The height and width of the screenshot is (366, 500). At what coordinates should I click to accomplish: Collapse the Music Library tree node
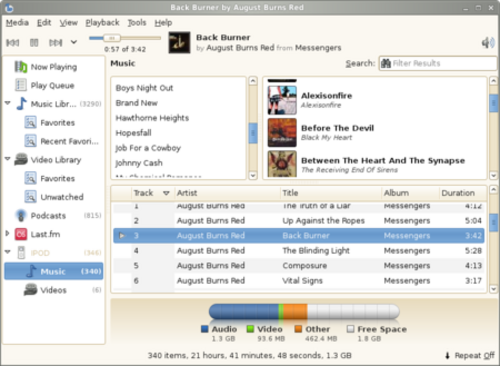[x=8, y=103]
